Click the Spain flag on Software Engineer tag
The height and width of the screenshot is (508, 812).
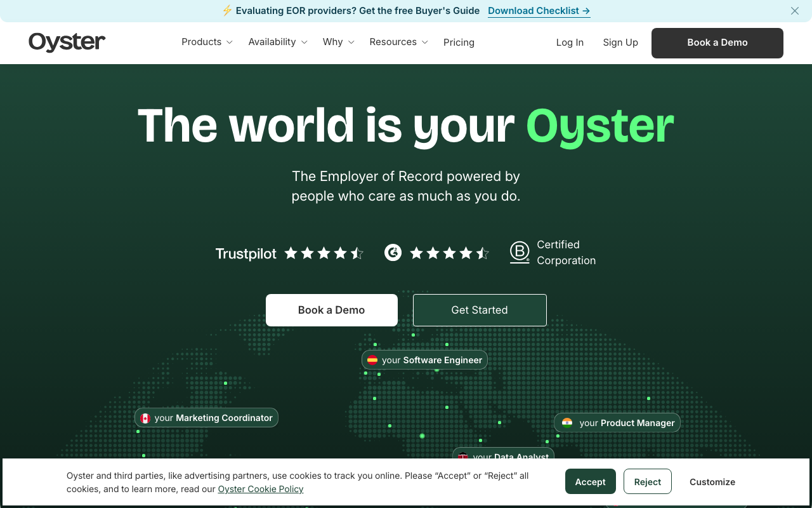[372, 360]
